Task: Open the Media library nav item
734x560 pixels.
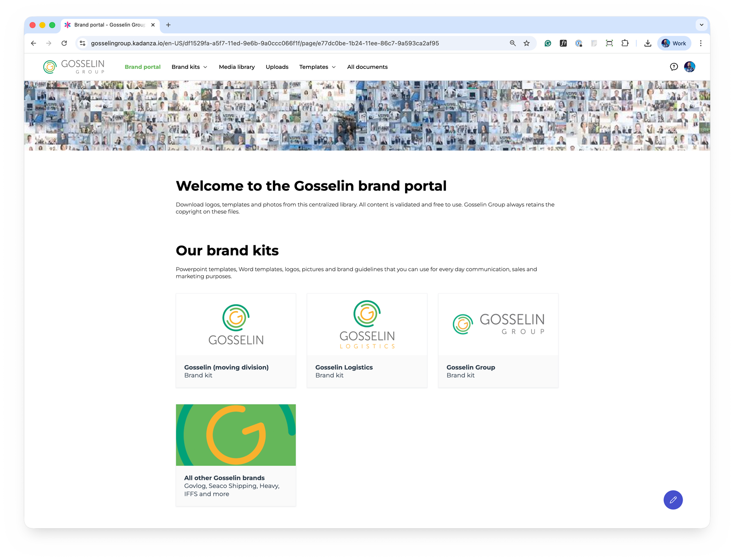Action: click(x=237, y=67)
